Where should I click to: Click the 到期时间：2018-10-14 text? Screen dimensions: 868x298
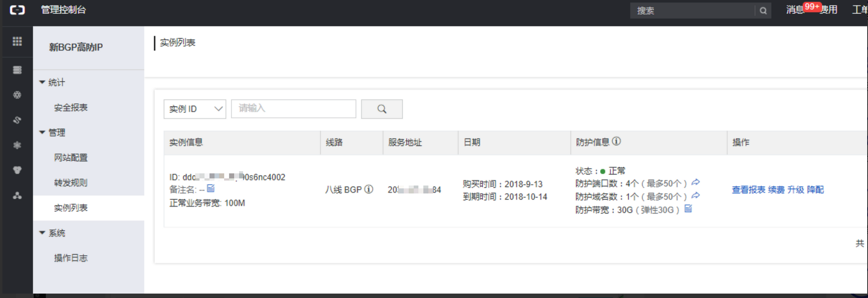(x=505, y=197)
